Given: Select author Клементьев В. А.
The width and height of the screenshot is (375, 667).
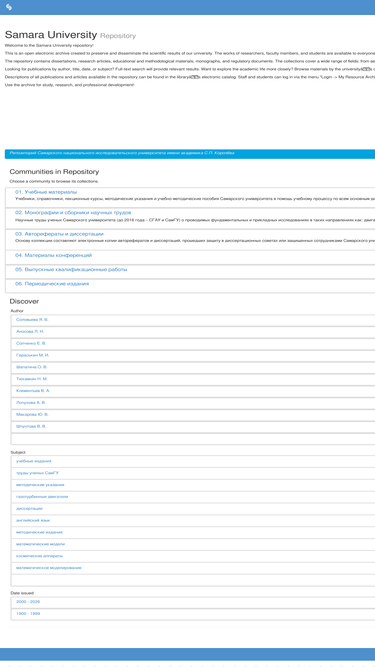Looking at the screenshot, I should tap(33, 391).
